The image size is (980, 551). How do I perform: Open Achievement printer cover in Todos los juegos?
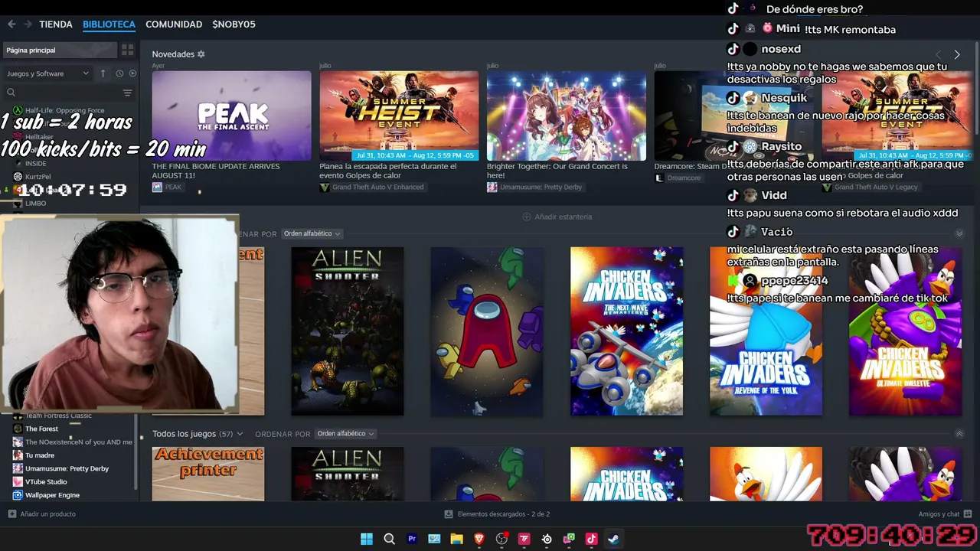(208, 474)
